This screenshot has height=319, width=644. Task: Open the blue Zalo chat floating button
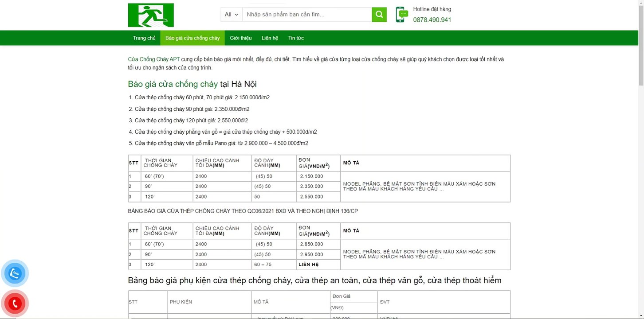pyautogui.click(x=15, y=273)
